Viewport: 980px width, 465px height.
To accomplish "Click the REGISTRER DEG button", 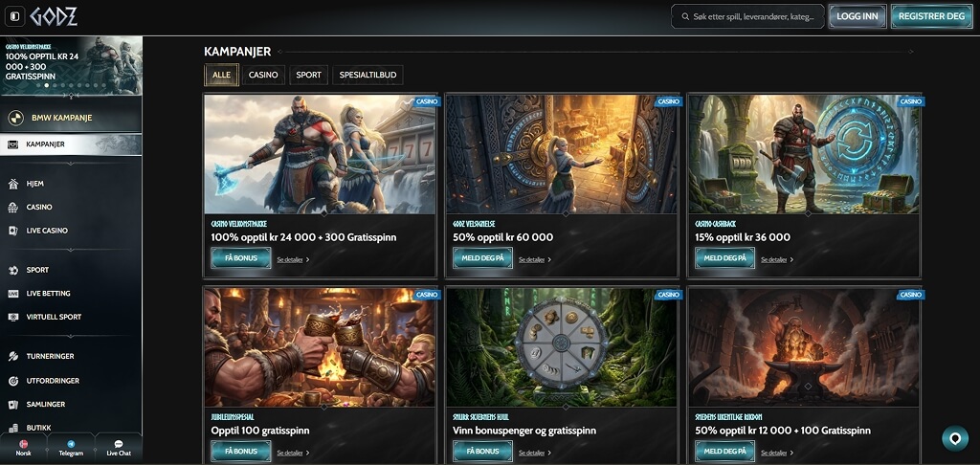I will pyautogui.click(x=931, y=16).
